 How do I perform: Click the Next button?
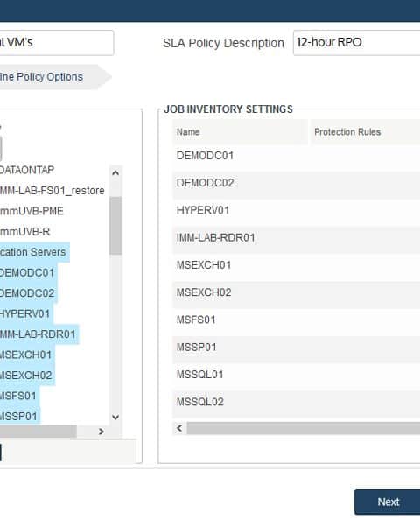387,502
